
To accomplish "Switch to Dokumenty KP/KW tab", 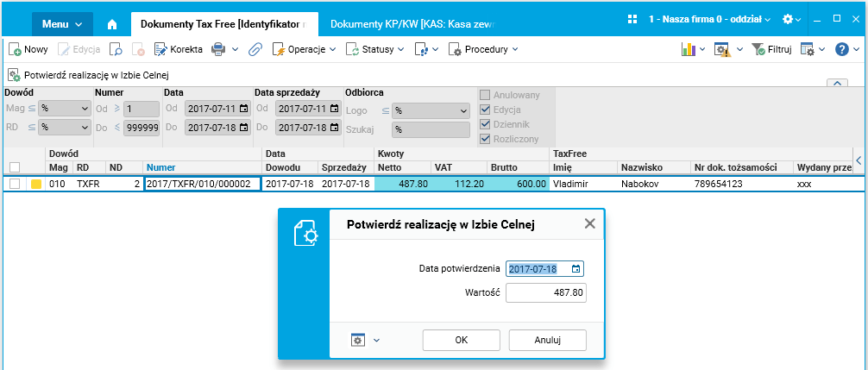I will (x=412, y=24).
